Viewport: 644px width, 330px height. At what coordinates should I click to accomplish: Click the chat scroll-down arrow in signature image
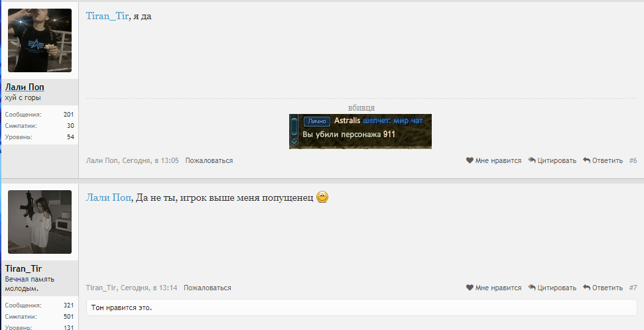pyautogui.click(x=294, y=142)
